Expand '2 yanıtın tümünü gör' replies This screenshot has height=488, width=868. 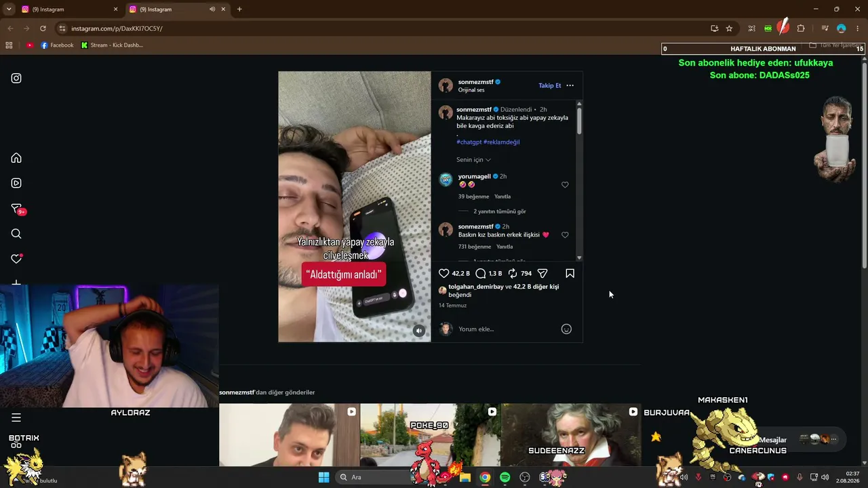[x=499, y=211]
